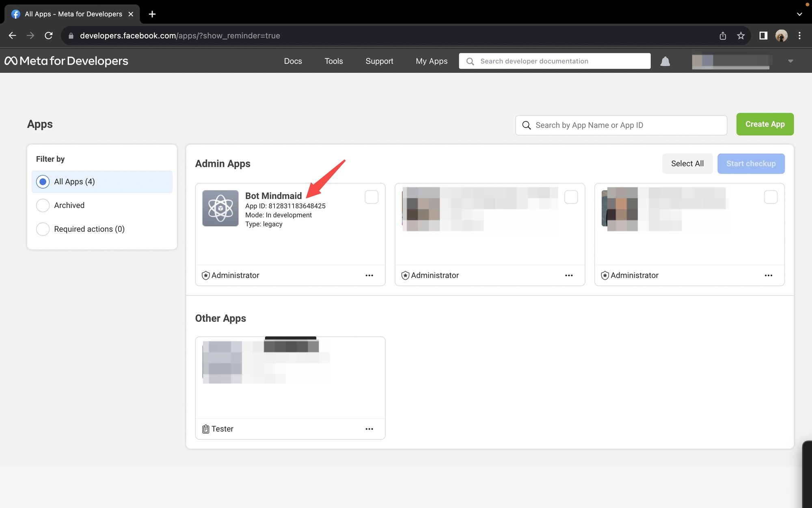The width and height of the screenshot is (812, 508).
Task: Open the Tools menu
Action: [x=334, y=61]
